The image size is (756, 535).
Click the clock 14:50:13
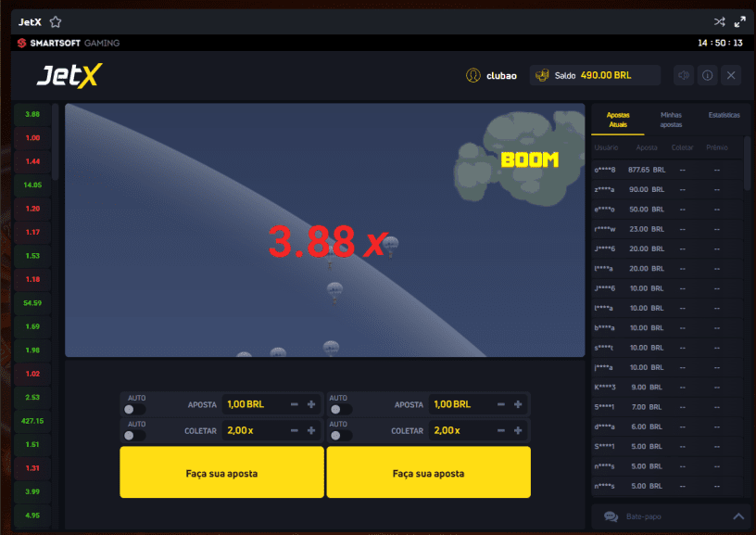click(x=720, y=43)
